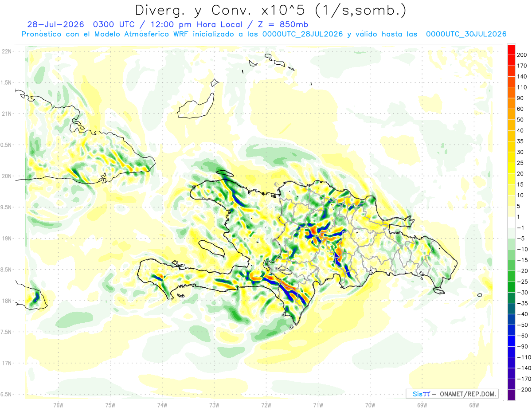
Task: Click the '17N' latitude label
Action: tap(7, 363)
